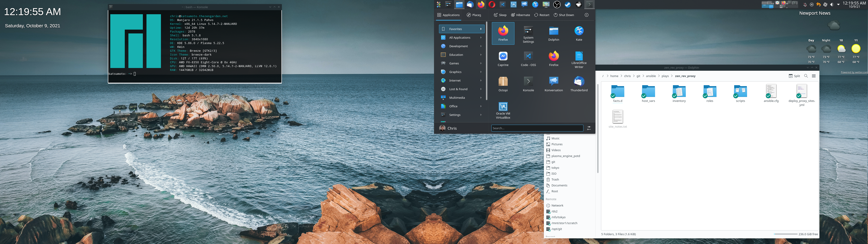868x244 pixels.
Task: Open System Settings in the Favorites grid
Action: pos(528,33)
